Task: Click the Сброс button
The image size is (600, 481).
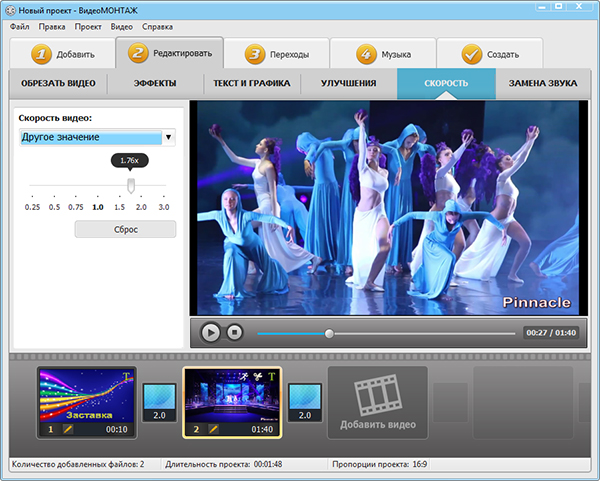Action: tap(126, 229)
